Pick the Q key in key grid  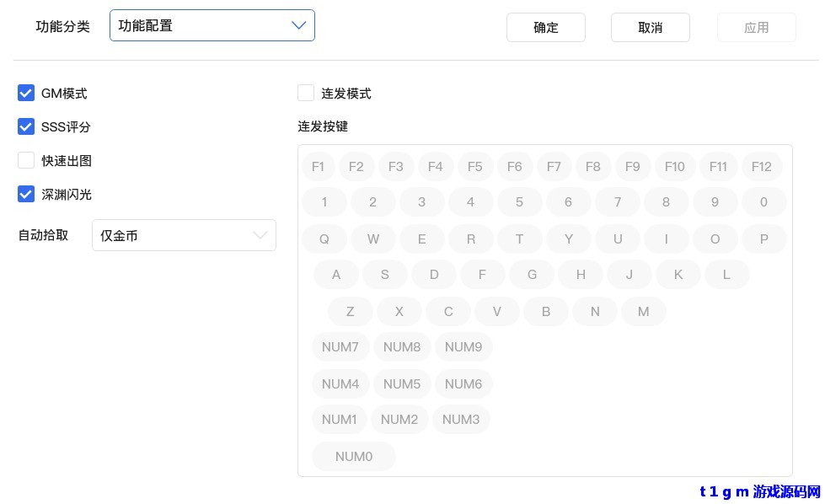click(324, 239)
